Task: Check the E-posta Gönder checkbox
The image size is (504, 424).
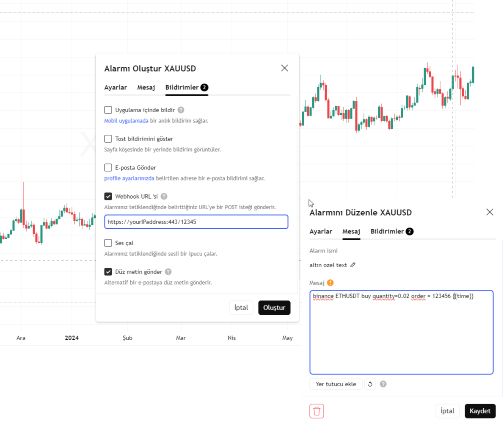Action: click(x=108, y=168)
